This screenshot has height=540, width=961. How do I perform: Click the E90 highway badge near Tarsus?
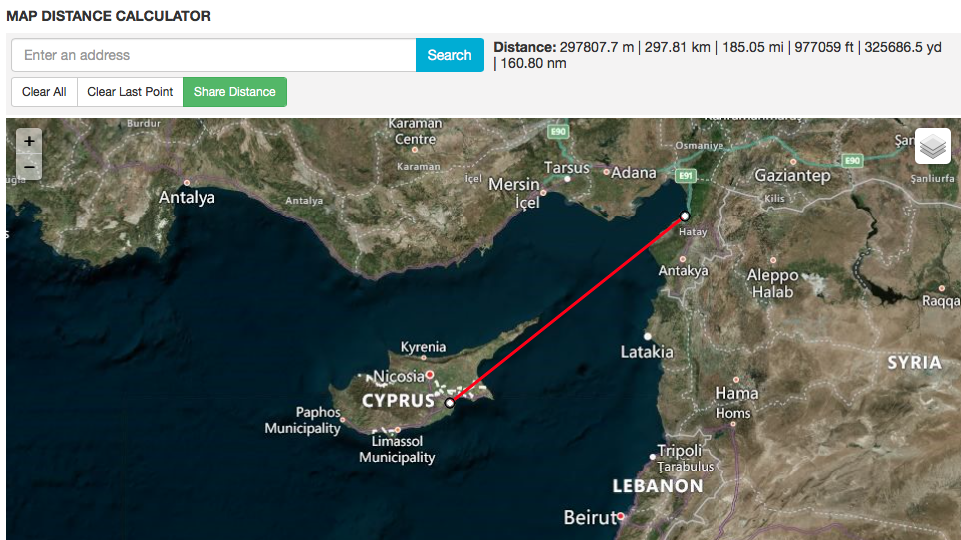tap(558, 131)
